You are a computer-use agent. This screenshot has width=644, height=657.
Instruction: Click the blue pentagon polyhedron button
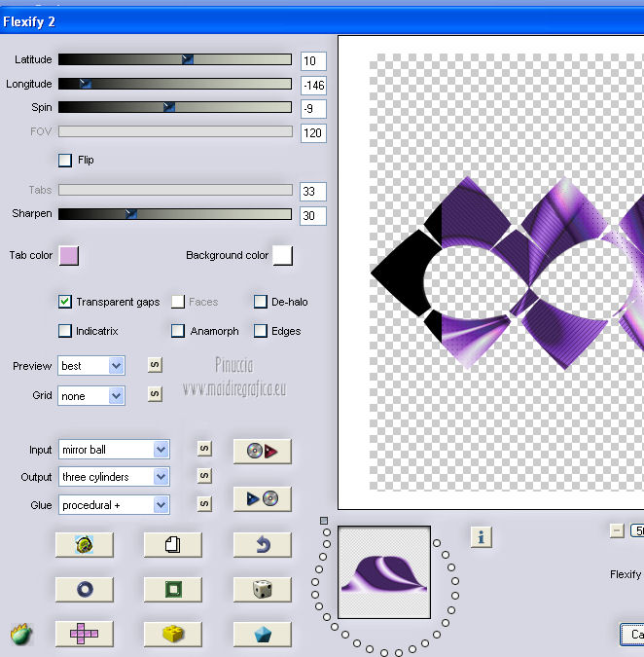click(x=262, y=634)
